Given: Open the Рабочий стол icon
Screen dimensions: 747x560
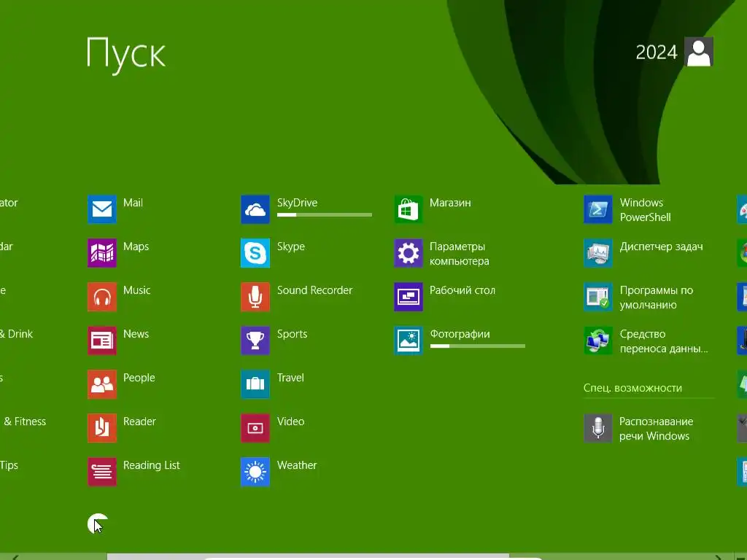Looking at the screenshot, I should pos(409,297).
